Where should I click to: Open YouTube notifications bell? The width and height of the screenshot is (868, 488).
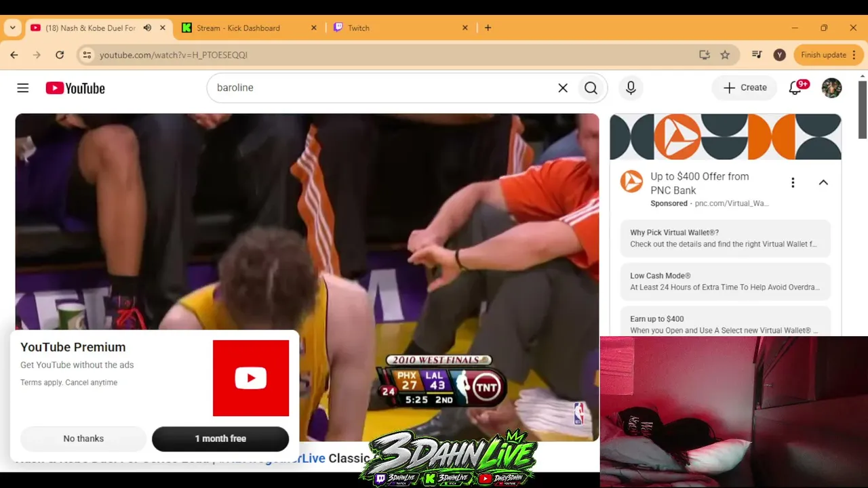pyautogui.click(x=795, y=88)
